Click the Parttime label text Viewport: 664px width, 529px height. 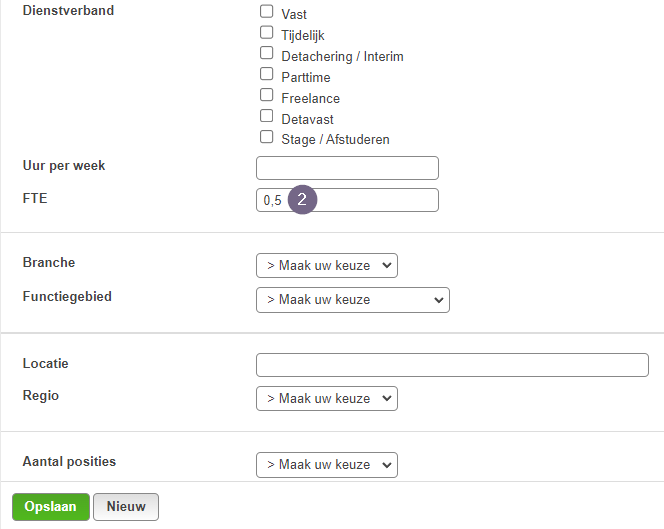click(x=306, y=77)
